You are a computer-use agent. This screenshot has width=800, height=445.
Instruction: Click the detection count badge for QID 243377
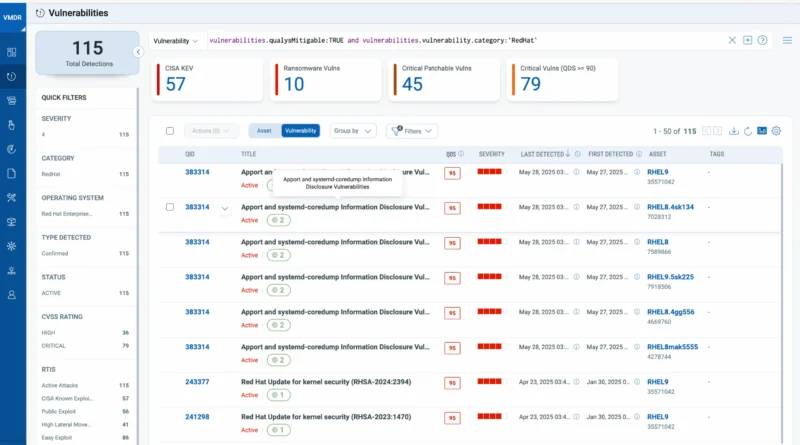coord(279,395)
